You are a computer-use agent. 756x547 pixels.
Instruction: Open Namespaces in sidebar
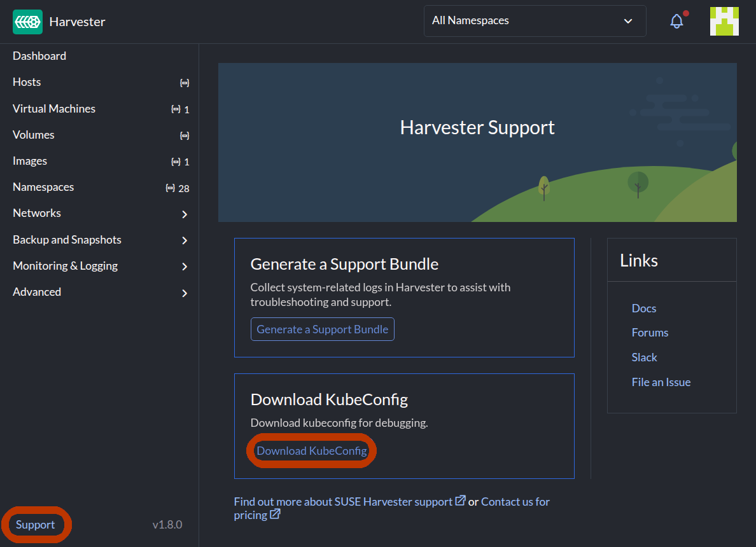43,187
